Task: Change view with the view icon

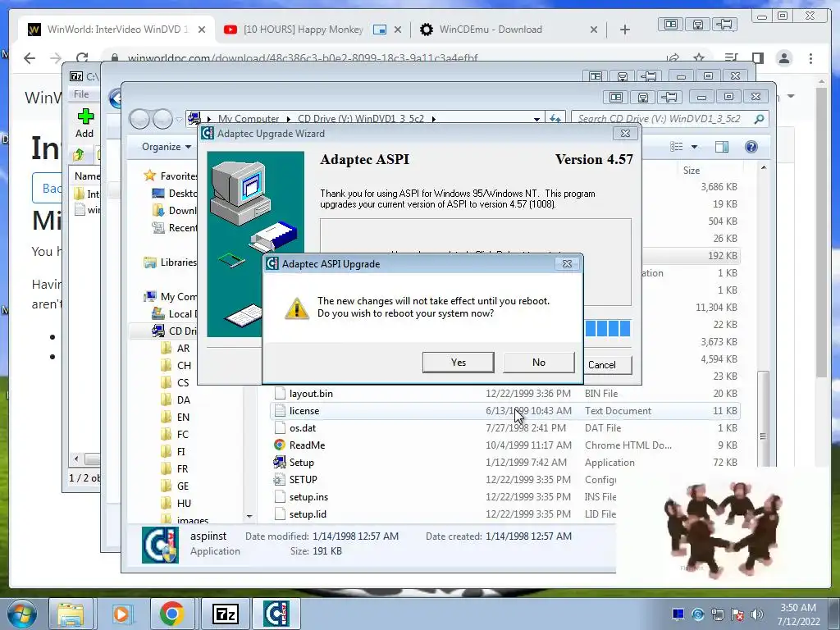Action: pyautogui.click(x=677, y=147)
